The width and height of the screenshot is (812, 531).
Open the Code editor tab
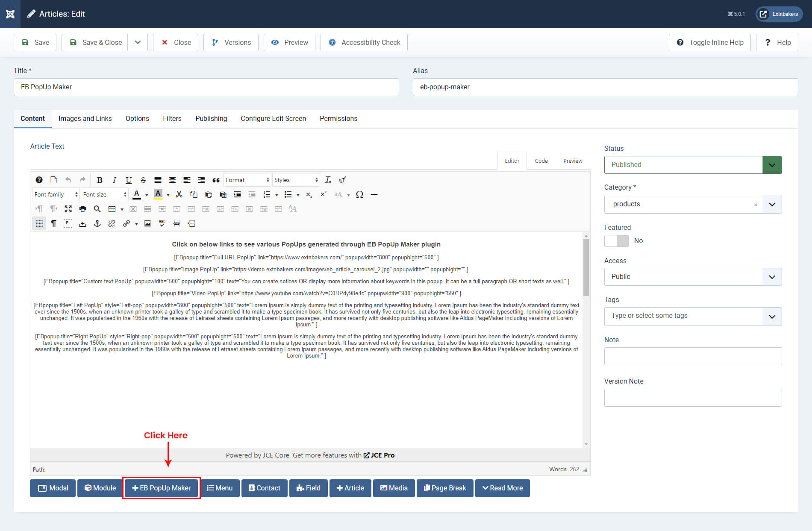tap(541, 161)
